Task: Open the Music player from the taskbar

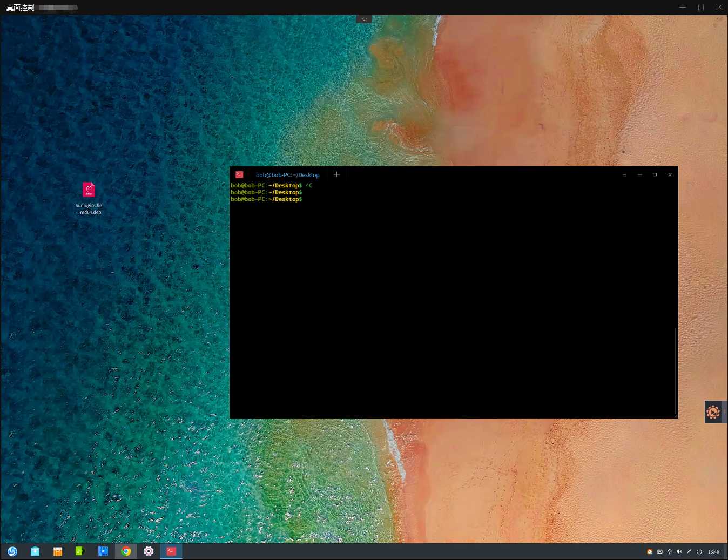Action: pos(80,551)
